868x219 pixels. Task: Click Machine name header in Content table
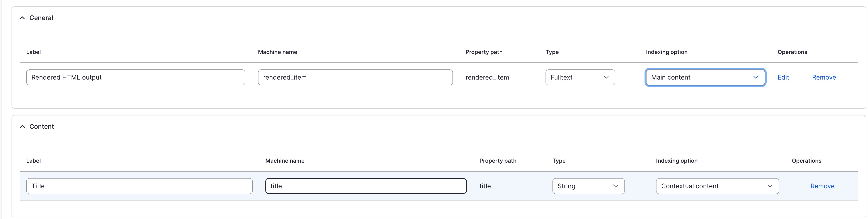[285, 161]
